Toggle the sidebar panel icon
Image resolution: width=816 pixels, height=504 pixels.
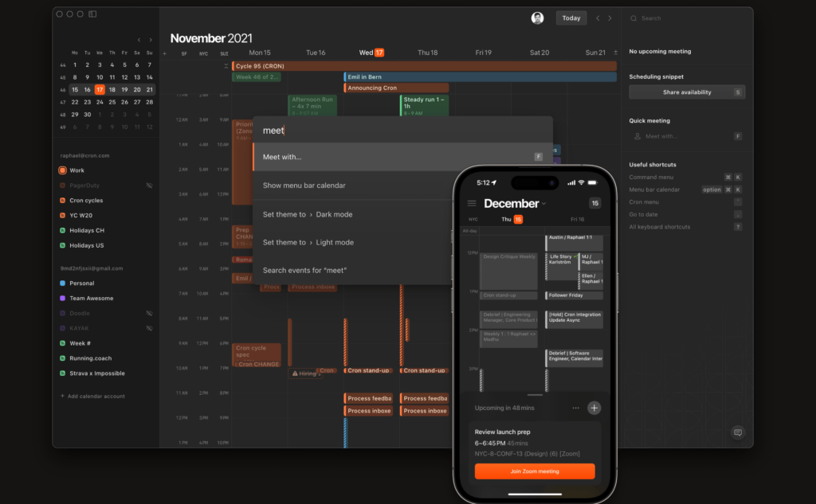tap(92, 14)
